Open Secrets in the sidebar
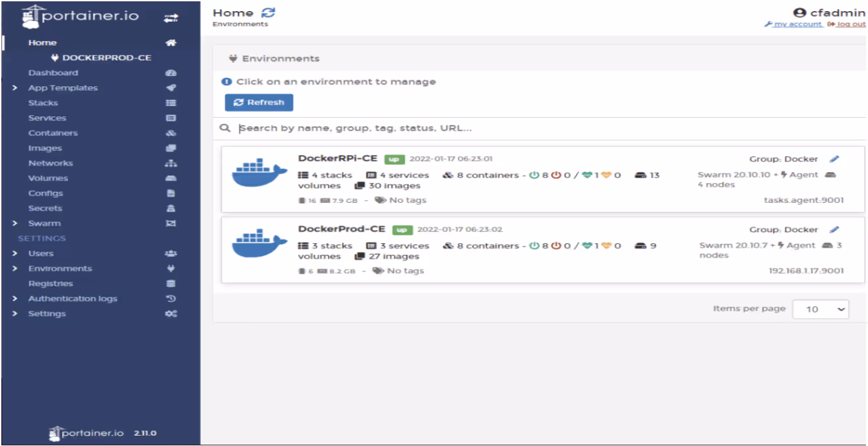This screenshot has height=446, width=868. click(x=45, y=209)
